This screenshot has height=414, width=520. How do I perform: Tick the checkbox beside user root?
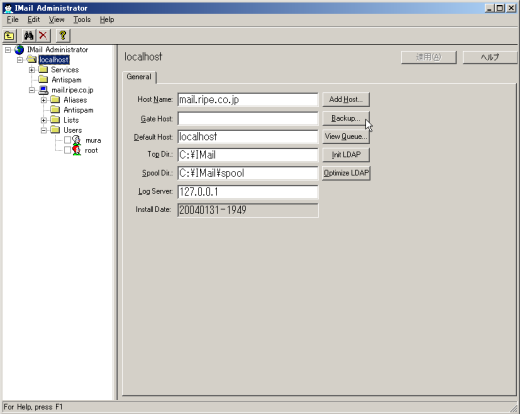[67, 150]
